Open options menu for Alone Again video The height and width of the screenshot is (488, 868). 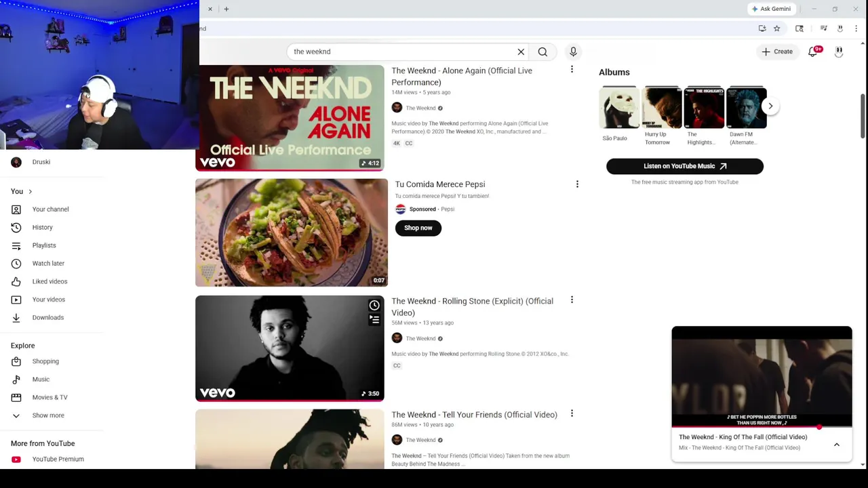point(572,69)
